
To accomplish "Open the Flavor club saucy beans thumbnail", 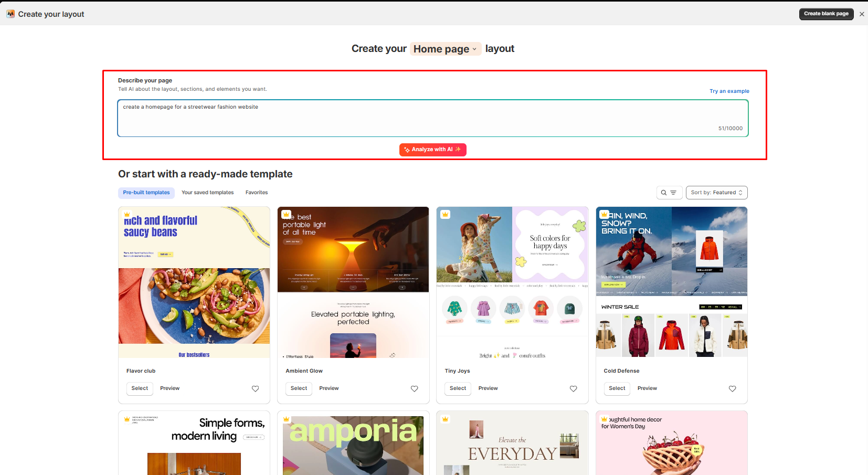I will click(x=194, y=282).
